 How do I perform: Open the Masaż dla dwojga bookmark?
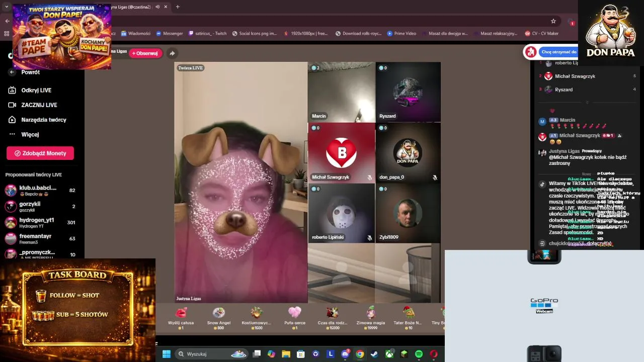tap(444, 34)
